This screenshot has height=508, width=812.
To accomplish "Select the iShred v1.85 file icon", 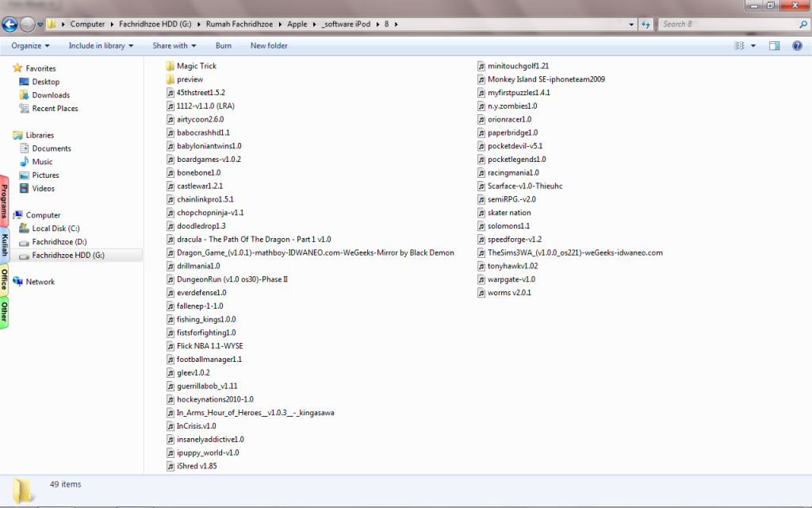I will tap(170, 467).
